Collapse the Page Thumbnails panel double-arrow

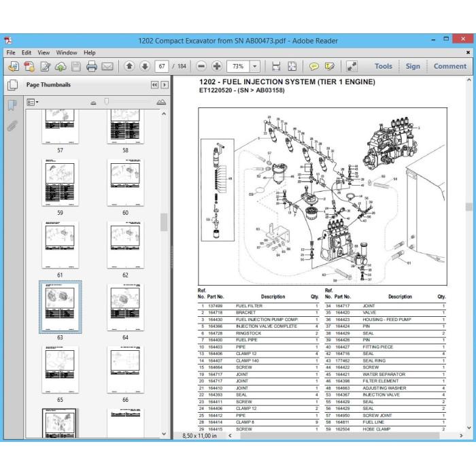click(x=154, y=85)
